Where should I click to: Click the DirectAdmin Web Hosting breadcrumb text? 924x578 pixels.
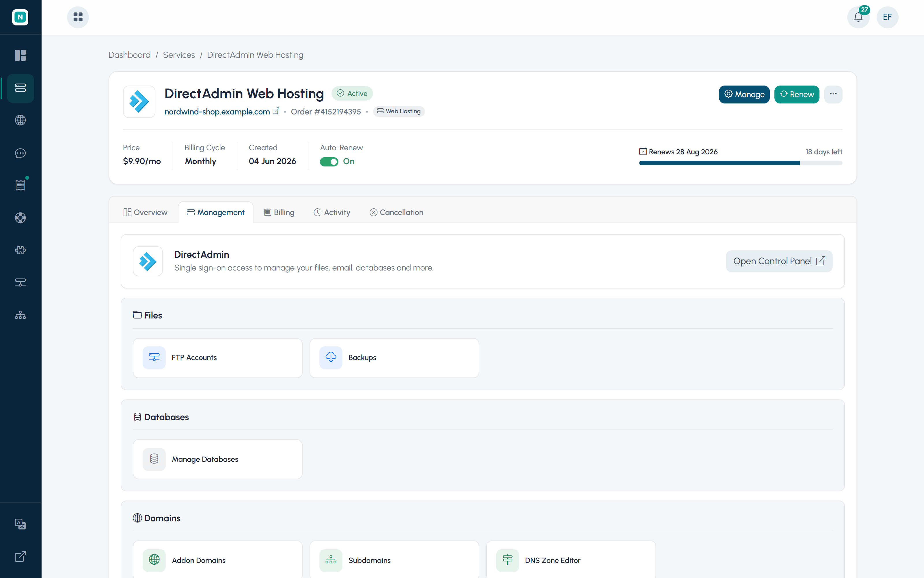pyautogui.click(x=255, y=55)
